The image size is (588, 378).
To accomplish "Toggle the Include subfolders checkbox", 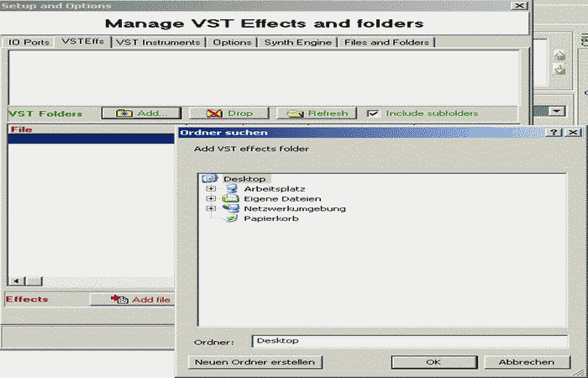I will [x=373, y=113].
